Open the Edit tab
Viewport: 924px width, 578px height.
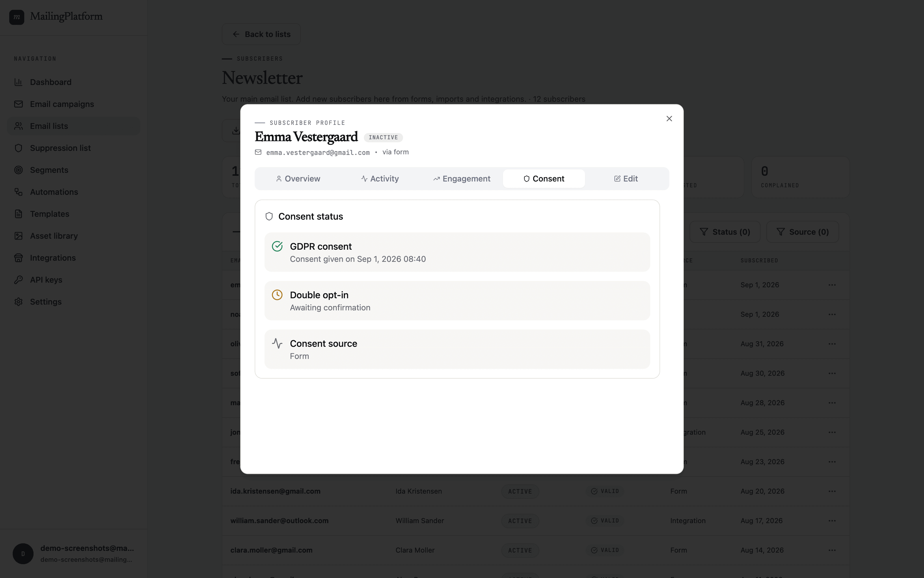[x=626, y=179]
